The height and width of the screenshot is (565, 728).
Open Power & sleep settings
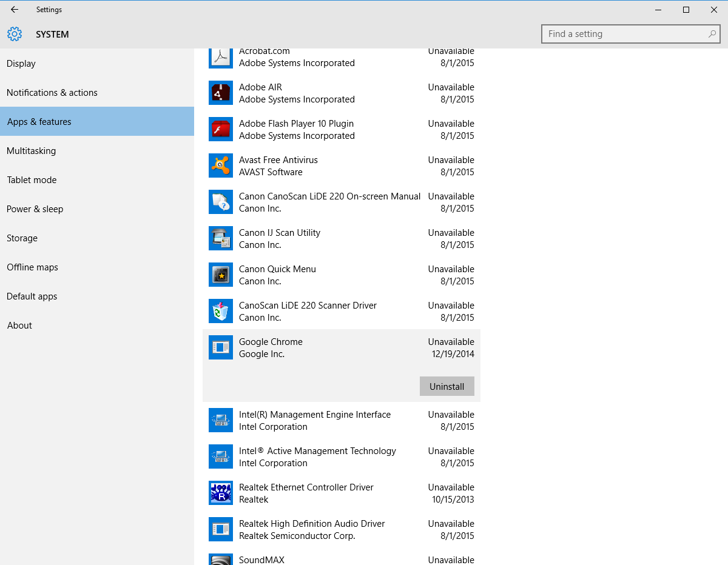click(x=97, y=209)
